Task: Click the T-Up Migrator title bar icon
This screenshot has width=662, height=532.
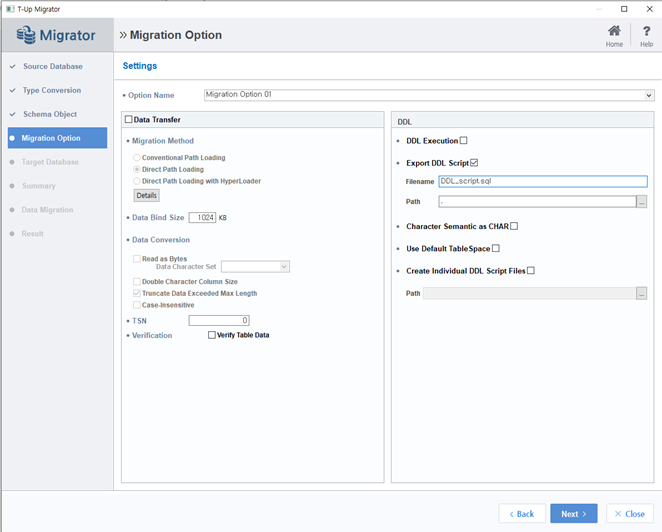Action: point(10,9)
